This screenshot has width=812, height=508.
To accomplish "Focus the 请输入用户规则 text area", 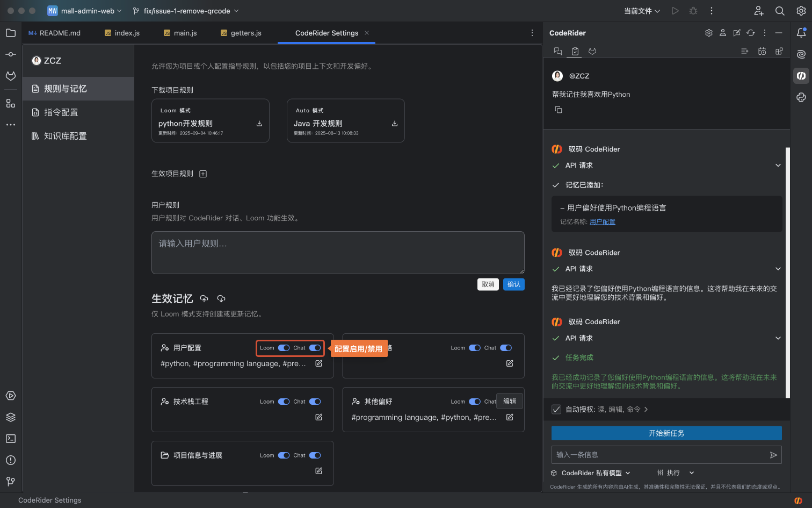I will tap(338, 253).
